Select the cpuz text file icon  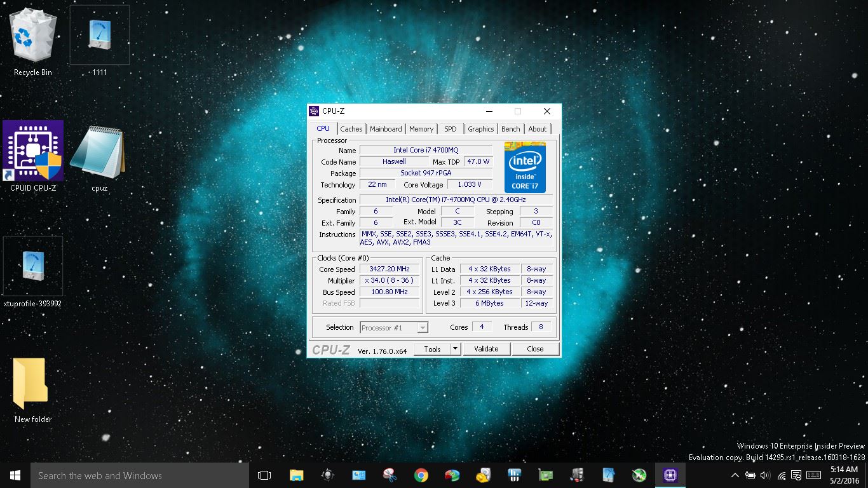coord(98,159)
